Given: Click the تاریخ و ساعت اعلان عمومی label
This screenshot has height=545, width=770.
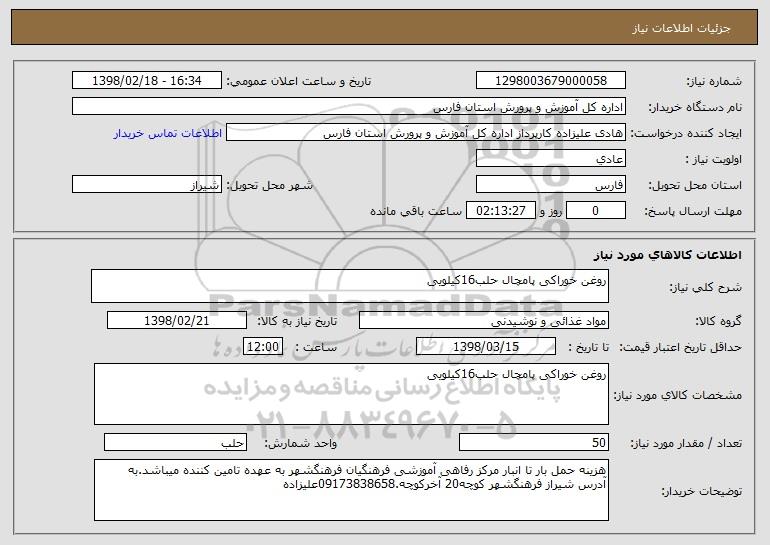Looking at the screenshot, I should tap(299, 82).
